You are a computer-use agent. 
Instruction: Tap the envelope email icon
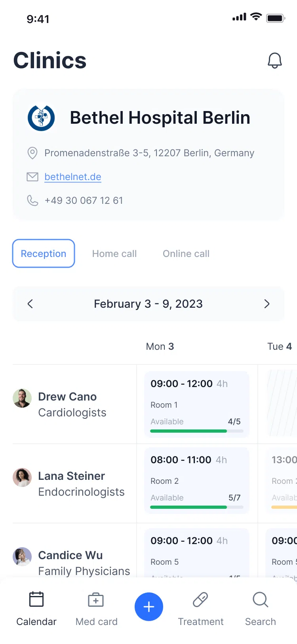click(x=32, y=177)
